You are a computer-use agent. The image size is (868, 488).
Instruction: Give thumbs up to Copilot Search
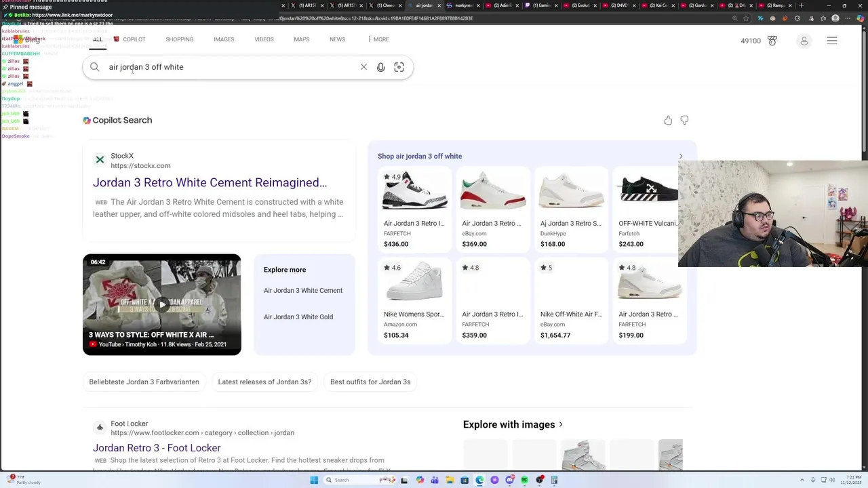[x=668, y=120]
